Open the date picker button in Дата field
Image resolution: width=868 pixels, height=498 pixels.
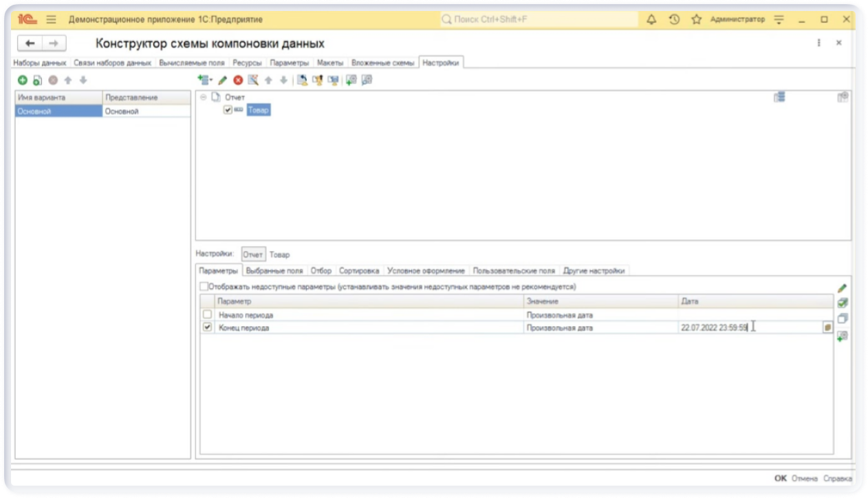point(827,327)
